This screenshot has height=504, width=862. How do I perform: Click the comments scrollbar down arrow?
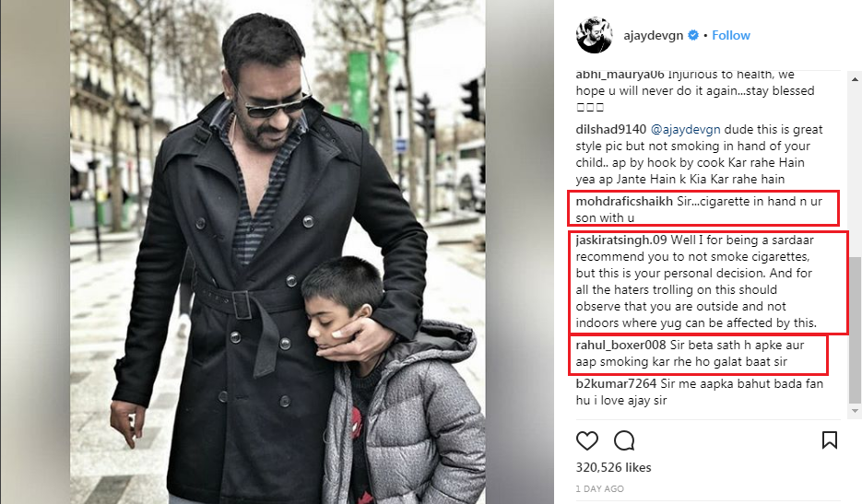pyautogui.click(x=855, y=411)
